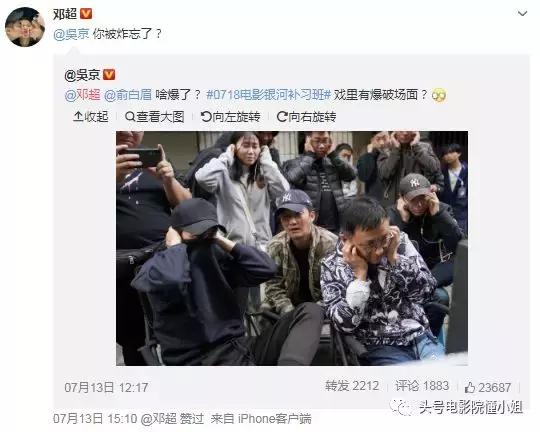
Task: View the large image via 查看大图
Action: pos(155,117)
